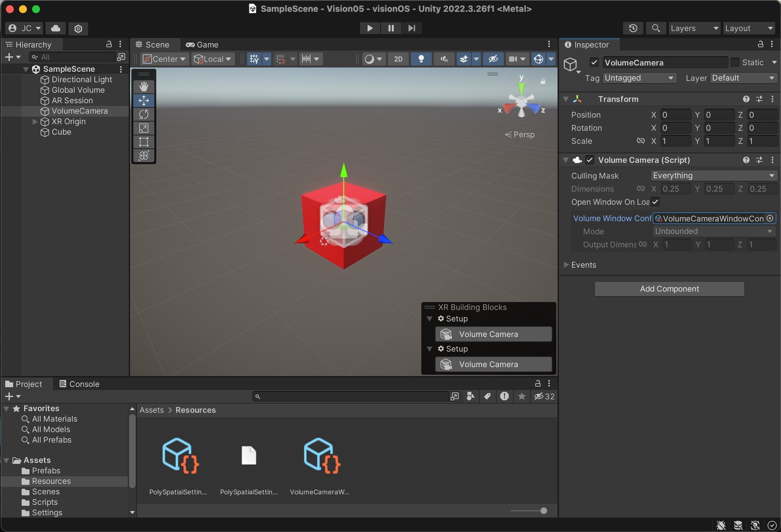Open the global search magnifier icon
Viewport: 781px width, 532px height.
click(656, 28)
